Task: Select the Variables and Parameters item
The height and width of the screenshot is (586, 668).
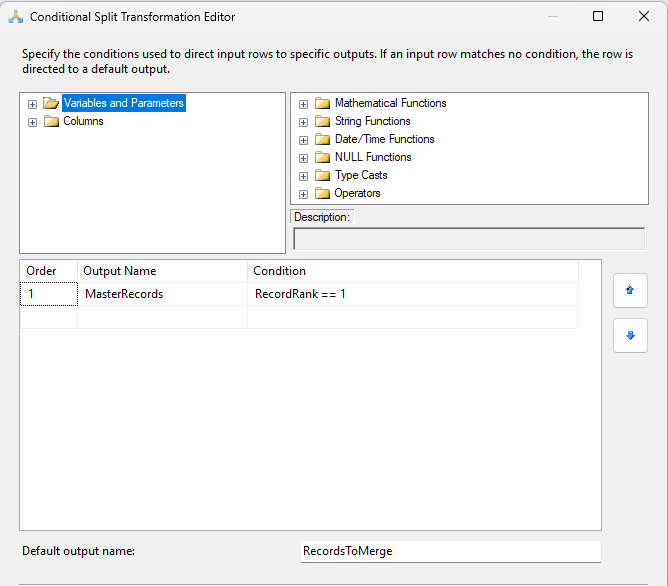Action: [123, 103]
